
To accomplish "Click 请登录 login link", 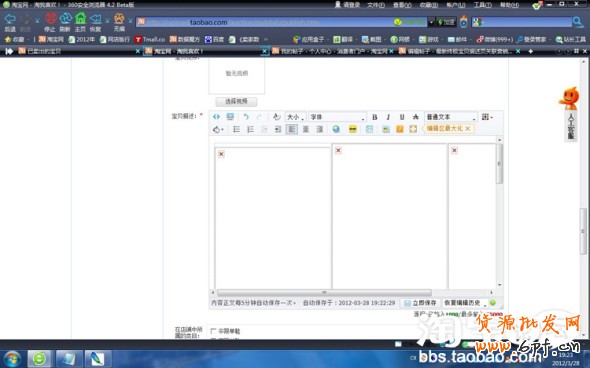I will [347, 5].
